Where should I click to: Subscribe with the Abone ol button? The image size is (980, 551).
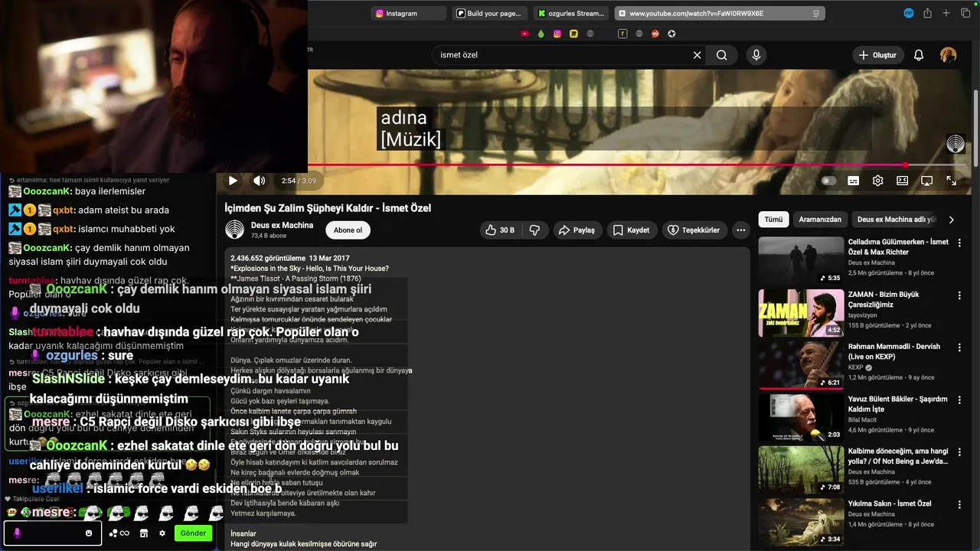tap(348, 230)
